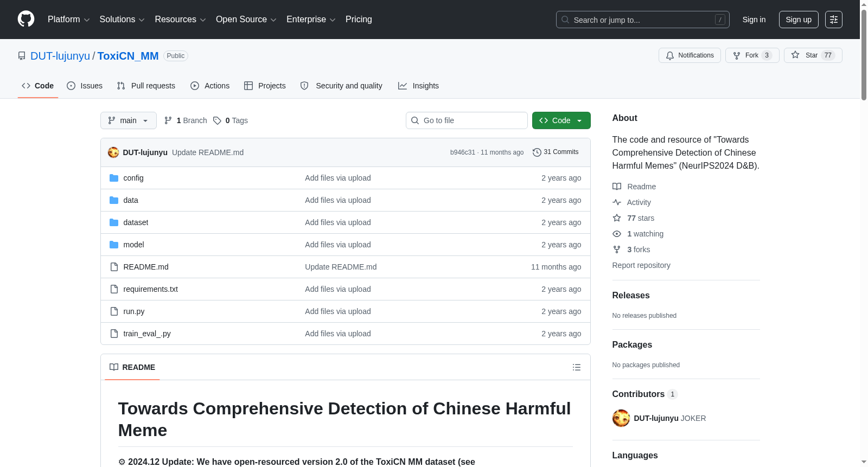The width and height of the screenshot is (868, 467).
Task: Click the Pricing link in the header
Action: click(x=359, y=20)
